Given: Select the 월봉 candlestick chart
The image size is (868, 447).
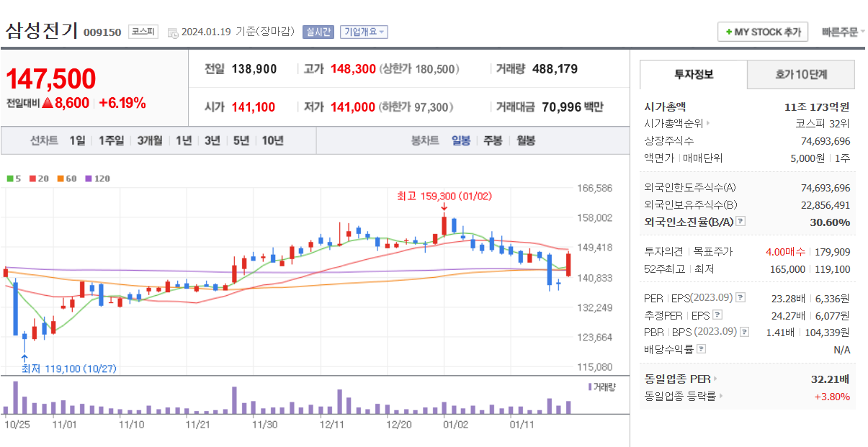Looking at the screenshot, I should pos(526,140).
